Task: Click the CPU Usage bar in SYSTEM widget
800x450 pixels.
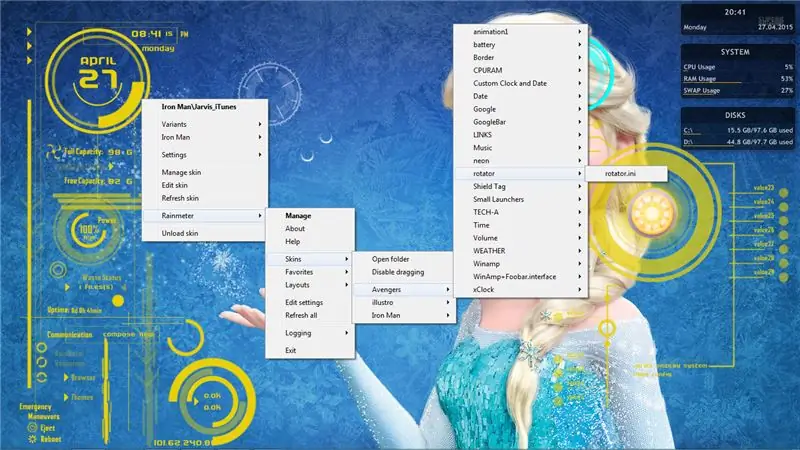Action: 738,67
